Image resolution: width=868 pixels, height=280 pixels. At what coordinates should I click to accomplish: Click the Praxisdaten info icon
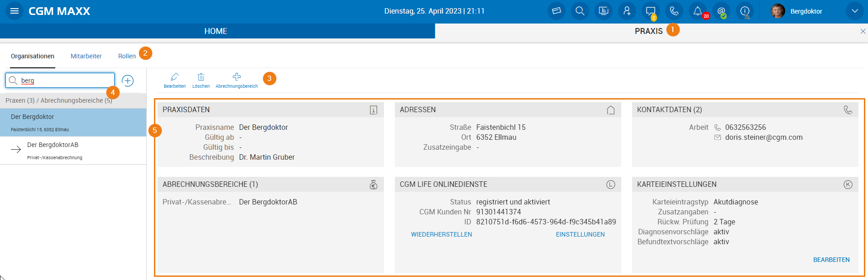coord(374,110)
